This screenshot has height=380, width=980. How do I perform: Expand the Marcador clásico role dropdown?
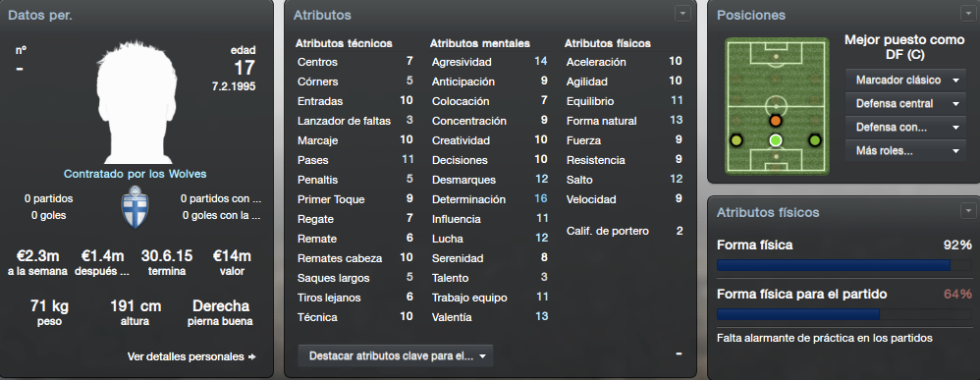(x=905, y=81)
